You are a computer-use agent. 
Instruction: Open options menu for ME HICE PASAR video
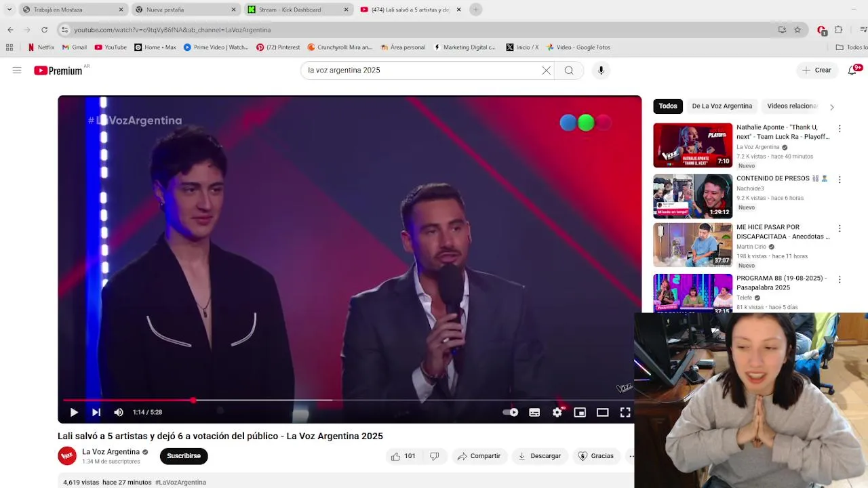pos(840,228)
